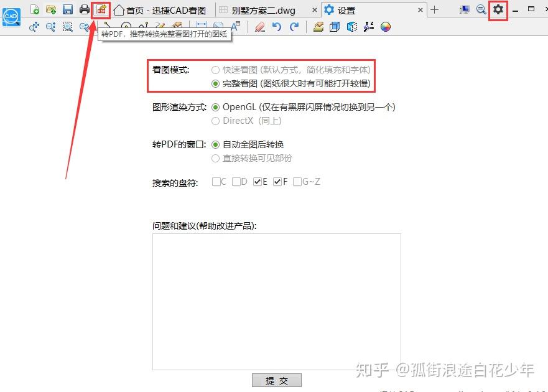
Task: Switch to 首页 - 迅捷CAD看图 tab
Action: (160, 10)
